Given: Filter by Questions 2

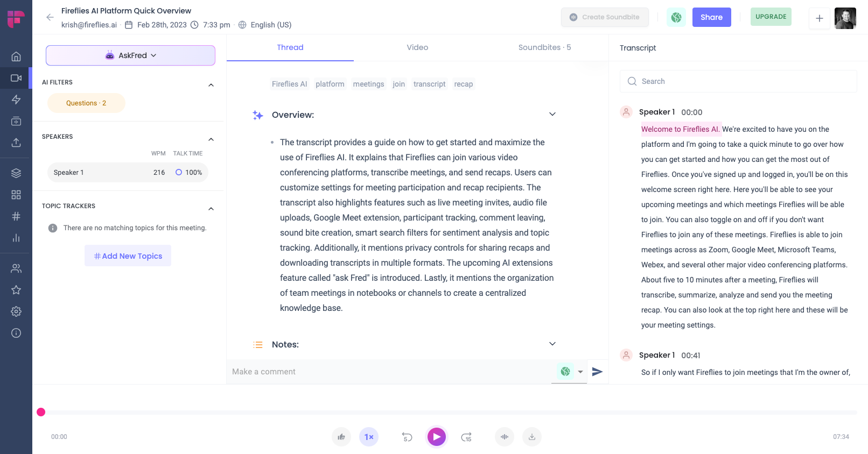Looking at the screenshot, I should (86, 103).
